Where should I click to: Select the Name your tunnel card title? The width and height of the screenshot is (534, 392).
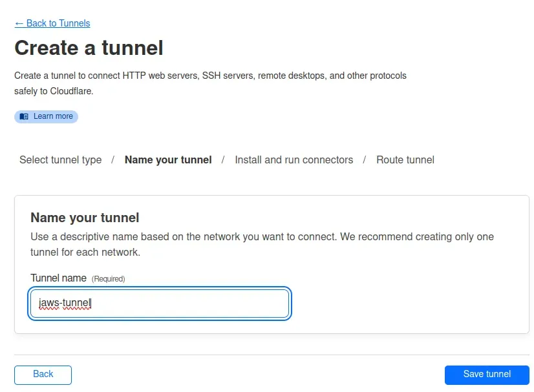[x=84, y=218]
